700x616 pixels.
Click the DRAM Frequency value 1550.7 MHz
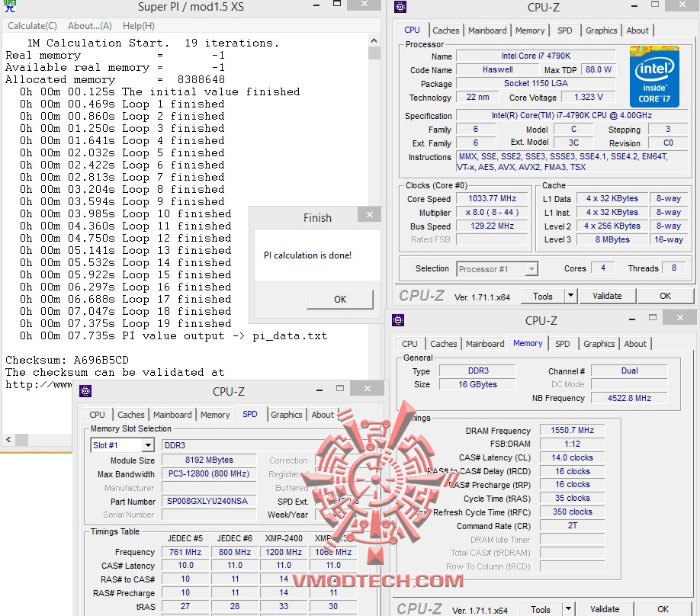572,430
